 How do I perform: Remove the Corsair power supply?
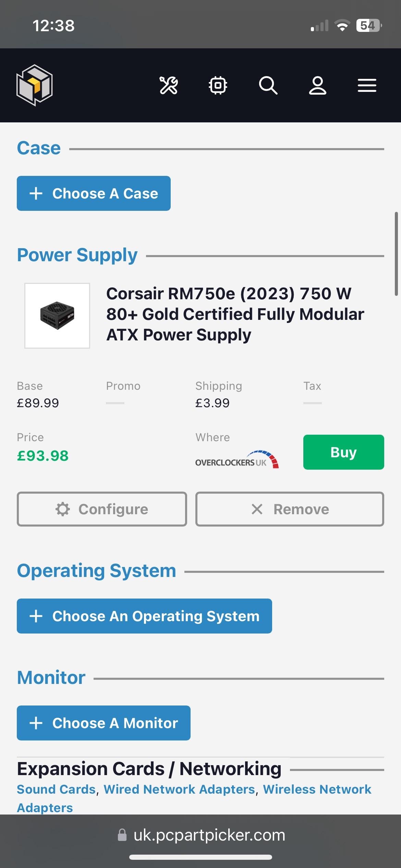tap(290, 509)
